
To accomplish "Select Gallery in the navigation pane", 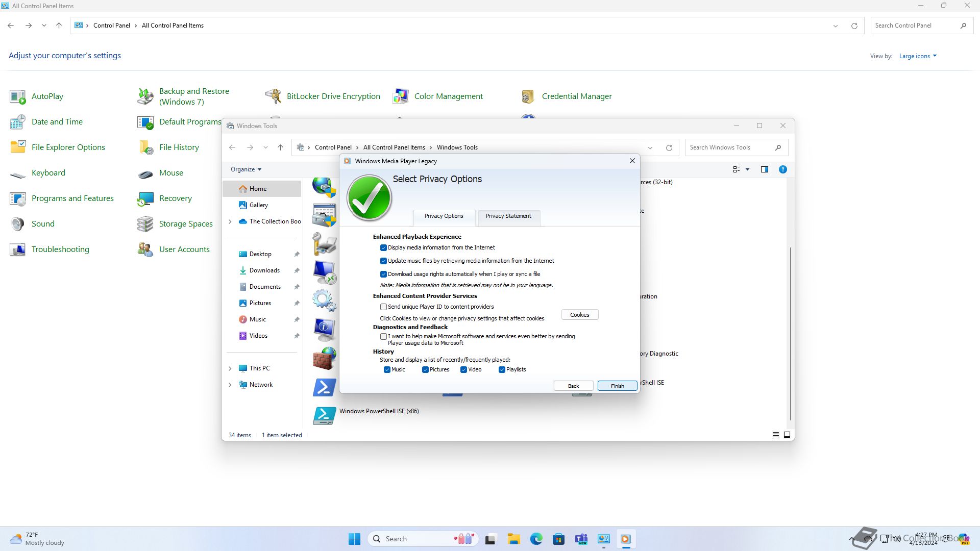I will 262,205.
